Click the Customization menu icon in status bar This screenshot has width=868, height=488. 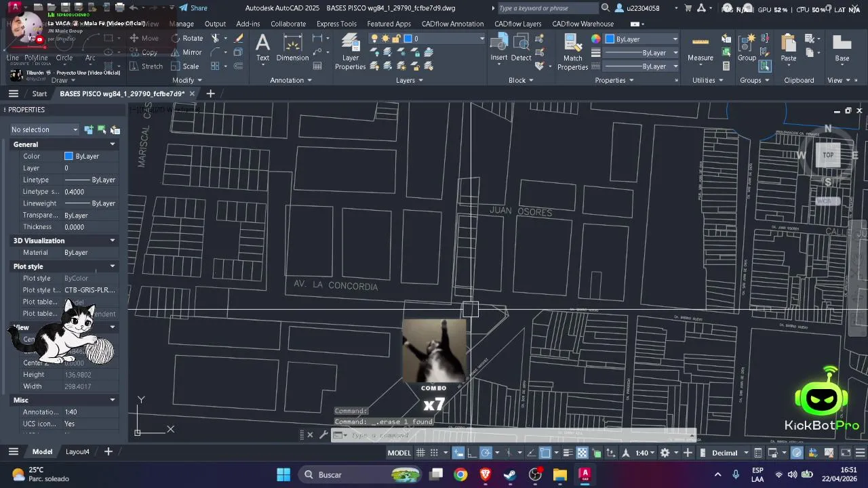point(861,453)
